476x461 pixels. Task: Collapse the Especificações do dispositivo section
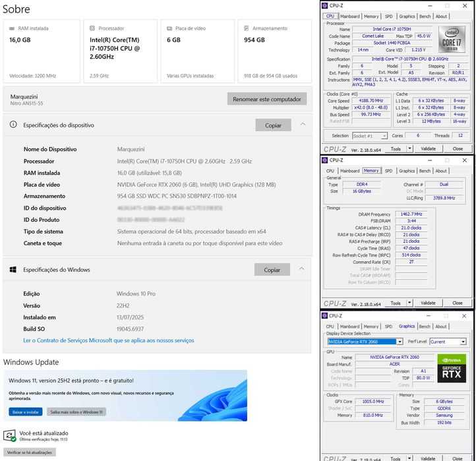click(303, 124)
